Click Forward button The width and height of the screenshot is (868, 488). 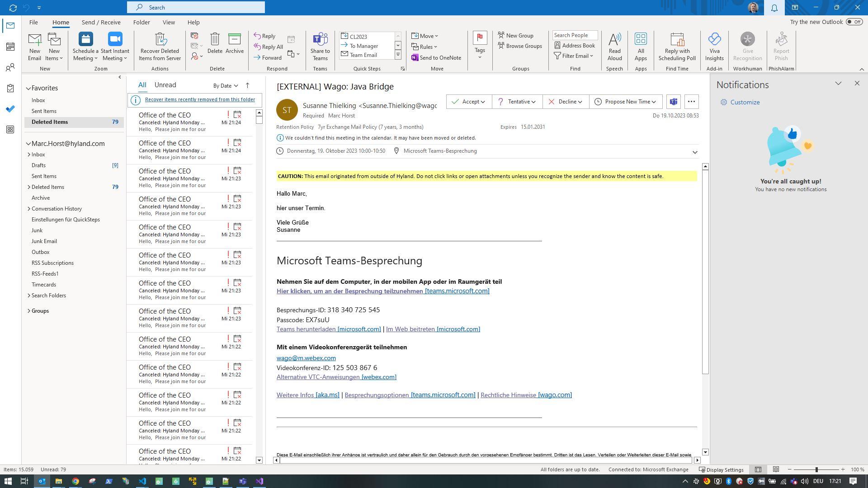[x=268, y=57]
